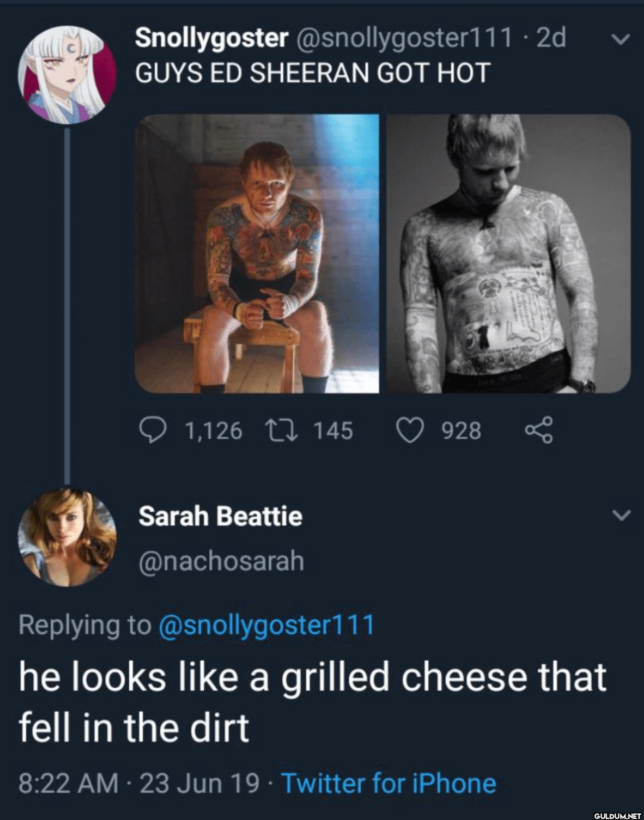Click the Twitter for iPhone link
This screenshot has height=820, width=644.
point(389,783)
